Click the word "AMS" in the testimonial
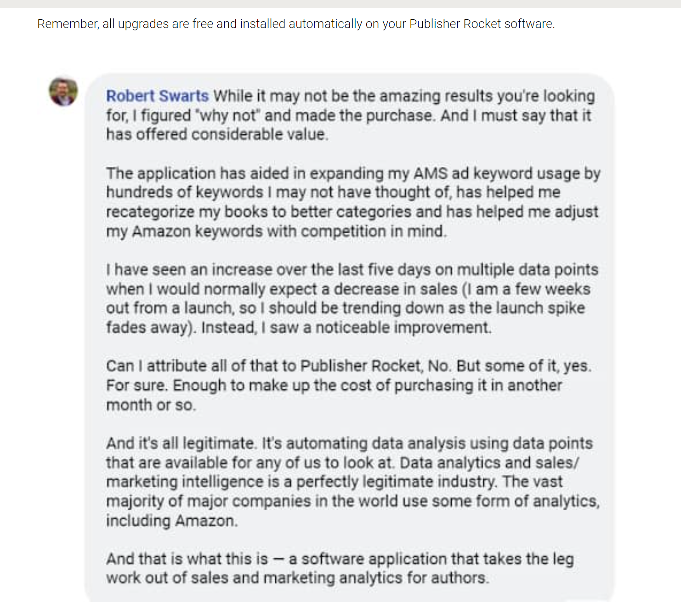This screenshot has height=616, width=681. point(430,173)
